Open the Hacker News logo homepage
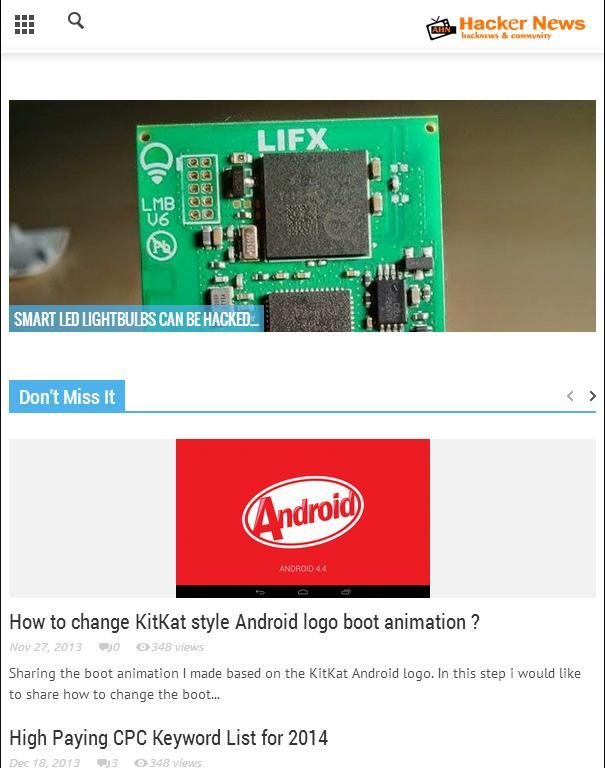The width and height of the screenshot is (605, 768). pos(505,28)
